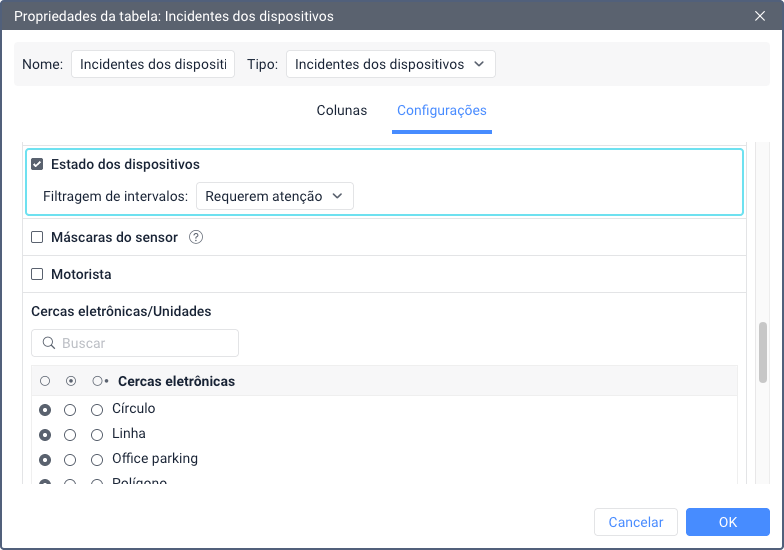Check the Motorista option
This screenshot has height=550, width=784.
[x=37, y=274]
